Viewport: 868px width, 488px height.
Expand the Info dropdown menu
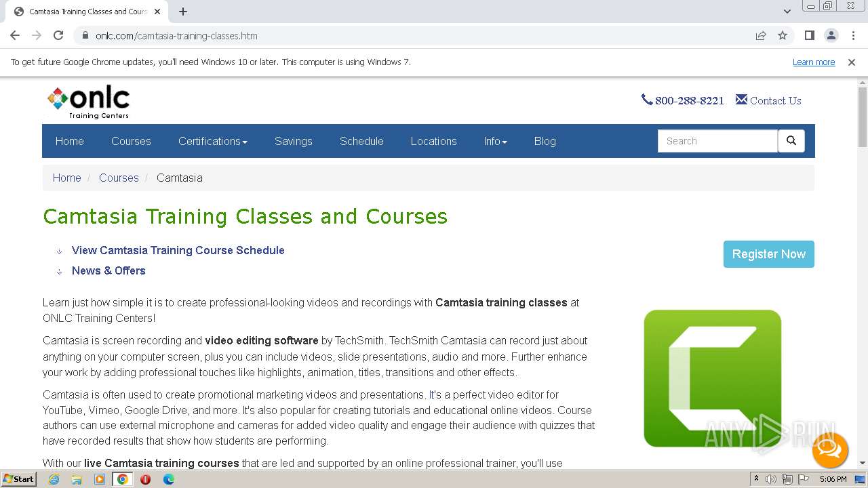click(495, 141)
